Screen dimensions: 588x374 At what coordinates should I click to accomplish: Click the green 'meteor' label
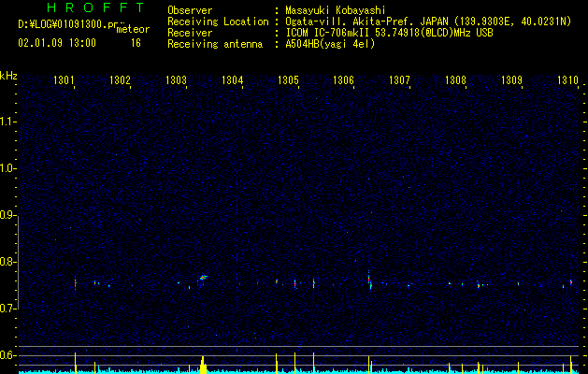pyautogui.click(x=133, y=29)
